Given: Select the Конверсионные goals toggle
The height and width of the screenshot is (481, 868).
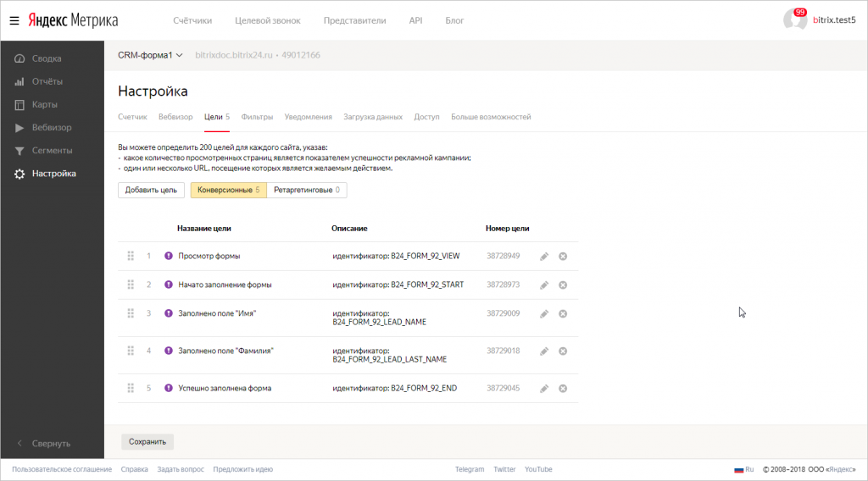Looking at the screenshot, I should pos(229,191).
